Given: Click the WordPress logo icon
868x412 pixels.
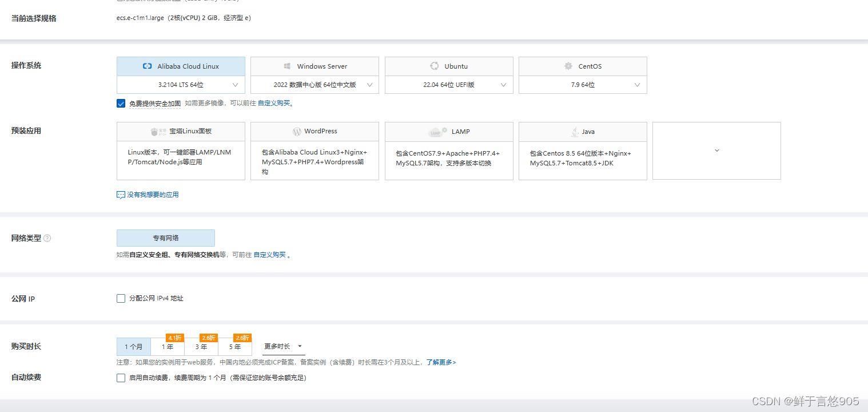Looking at the screenshot, I should [297, 132].
